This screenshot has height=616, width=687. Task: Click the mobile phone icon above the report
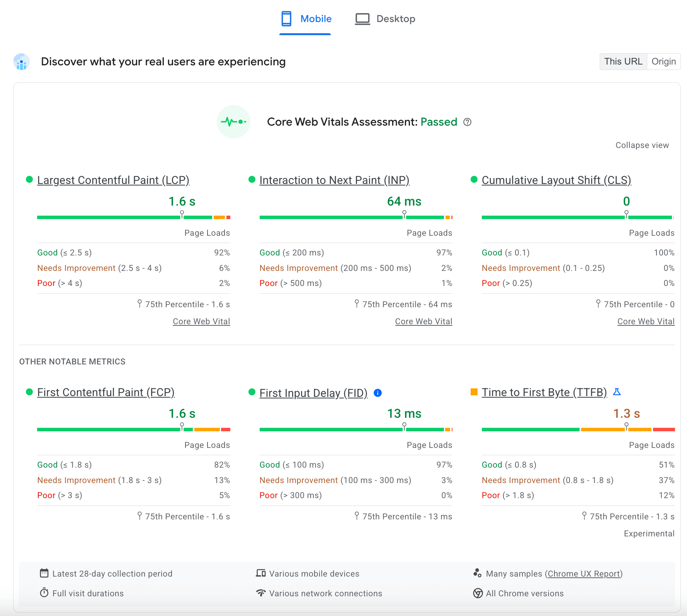[x=286, y=18]
